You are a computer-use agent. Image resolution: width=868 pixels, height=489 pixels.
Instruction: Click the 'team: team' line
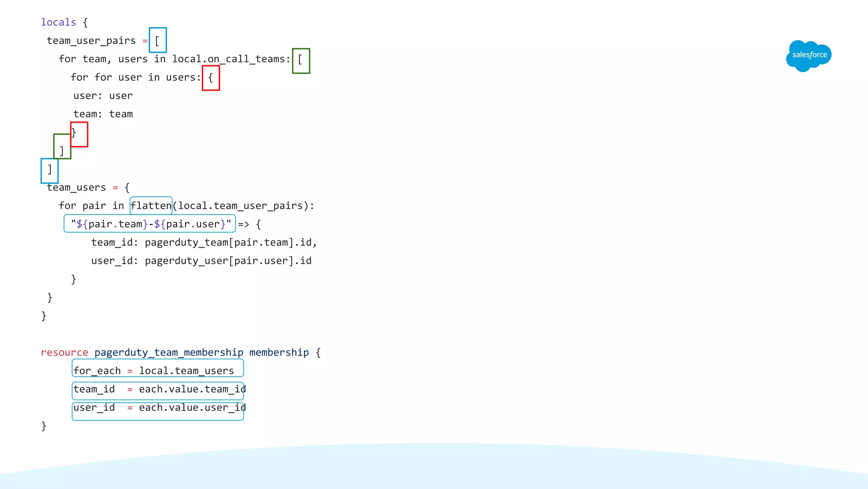click(103, 114)
